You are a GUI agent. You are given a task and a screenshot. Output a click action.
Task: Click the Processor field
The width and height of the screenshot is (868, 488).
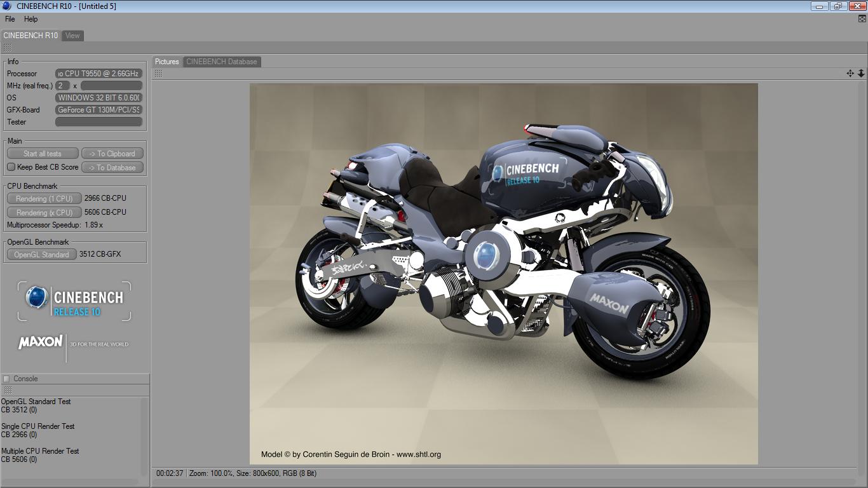[x=98, y=74]
